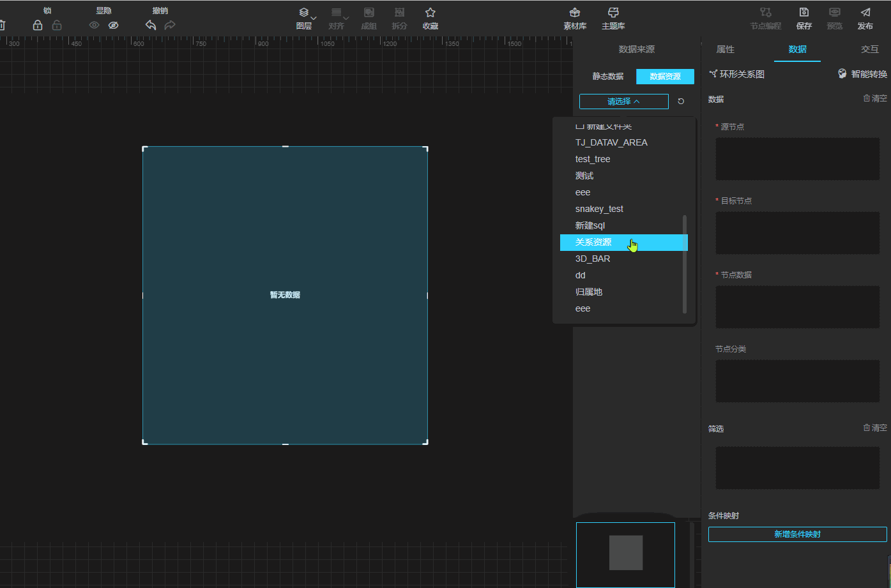Screen dimensions: 891x588
Task: Click the 筛选 filter drop area
Action: (798, 468)
